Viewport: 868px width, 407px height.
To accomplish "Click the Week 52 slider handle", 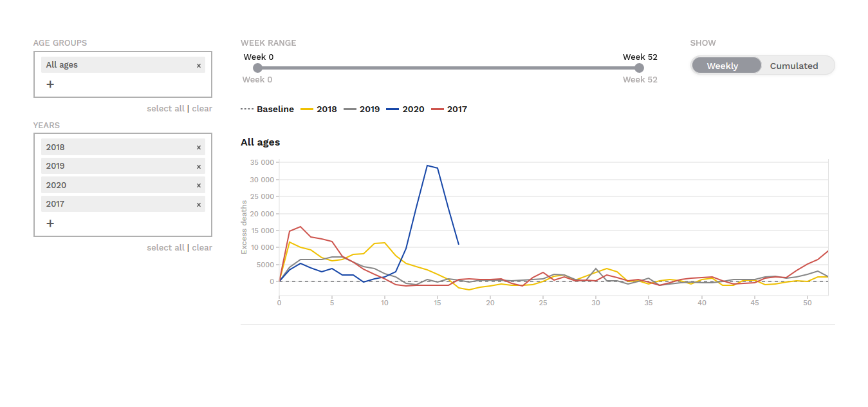I will pos(639,68).
